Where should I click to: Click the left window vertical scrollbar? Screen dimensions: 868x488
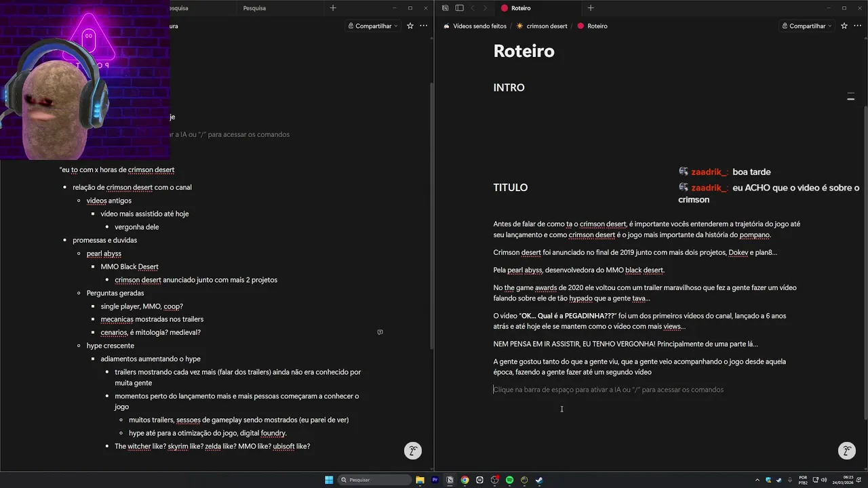pyautogui.click(x=431, y=217)
